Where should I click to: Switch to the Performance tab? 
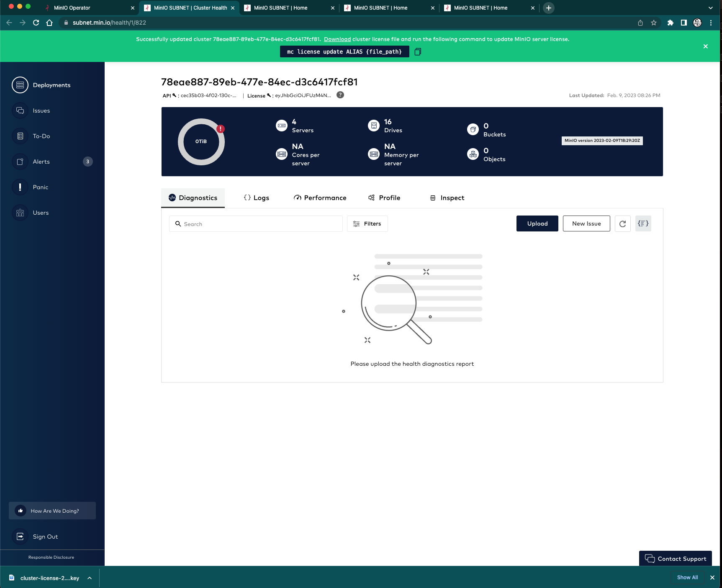tap(320, 198)
